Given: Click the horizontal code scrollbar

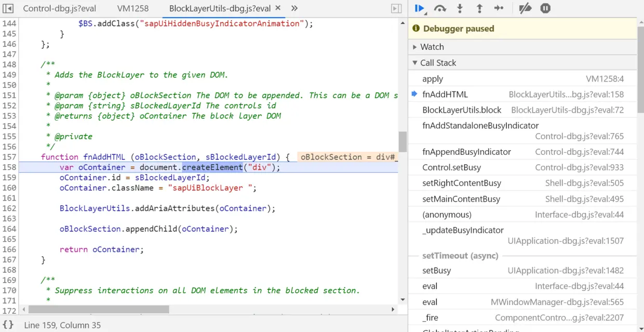Looking at the screenshot, I should 99,309.
